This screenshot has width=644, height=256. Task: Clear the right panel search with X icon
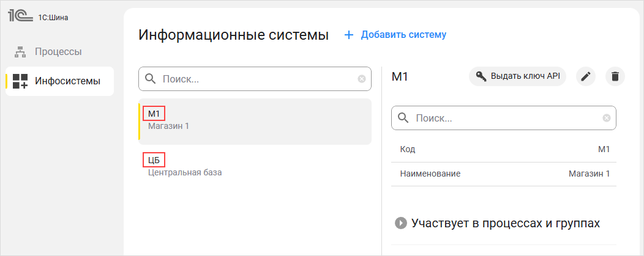tap(607, 118)
